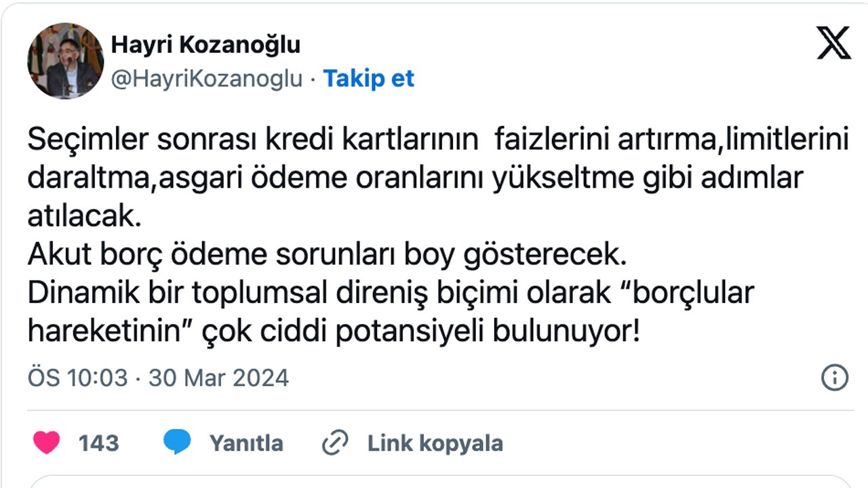This screenshot has width=868, height=488.
Task: Click the line "Akut borç ödeme sorunları boy gösterecek."
Action: [324, 254]
